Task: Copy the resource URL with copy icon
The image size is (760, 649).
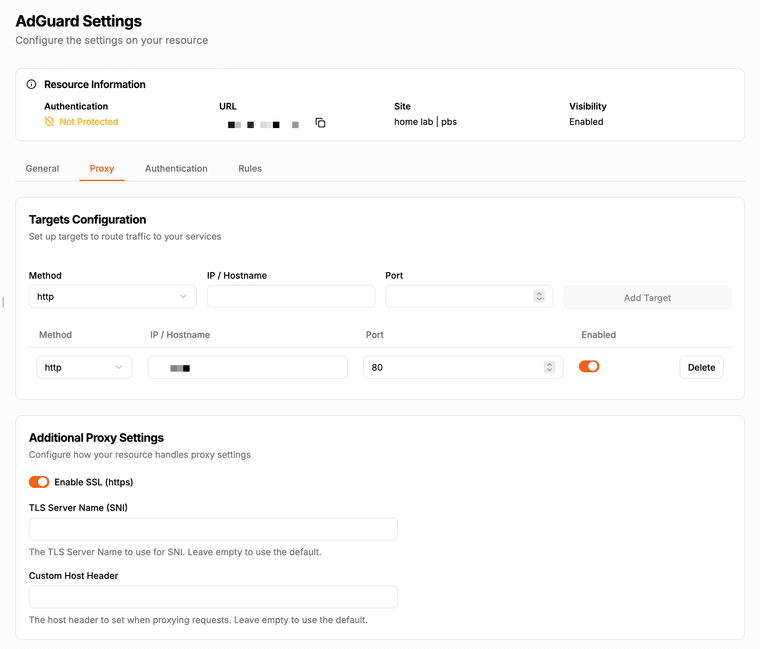Action: pyautogui.click(x=320, y=123)
